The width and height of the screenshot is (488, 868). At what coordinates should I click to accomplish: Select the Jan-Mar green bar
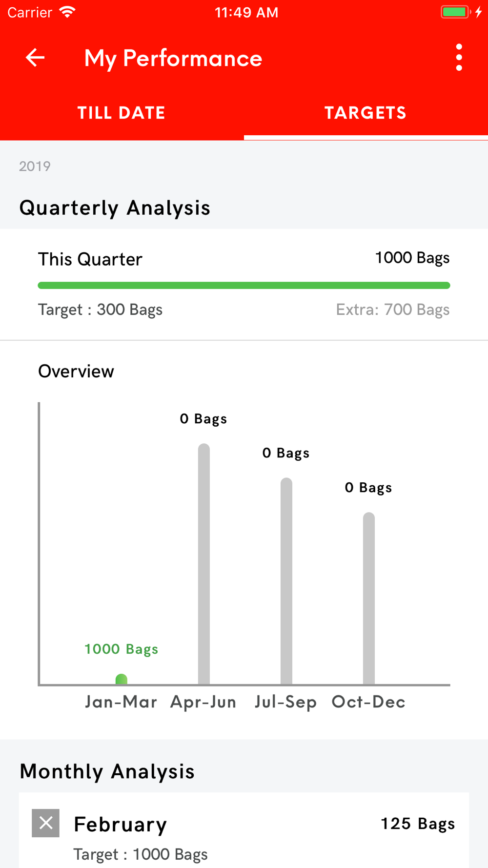click(122, 679)
